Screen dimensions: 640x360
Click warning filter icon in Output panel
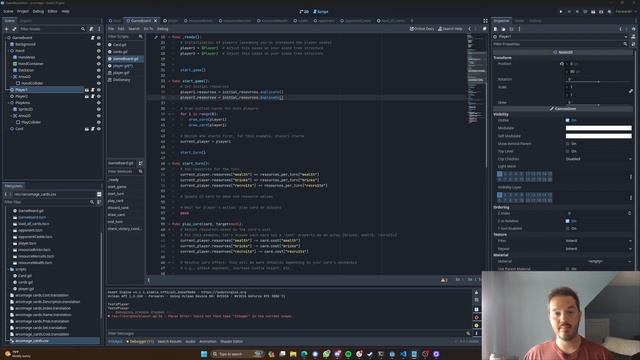476,326
